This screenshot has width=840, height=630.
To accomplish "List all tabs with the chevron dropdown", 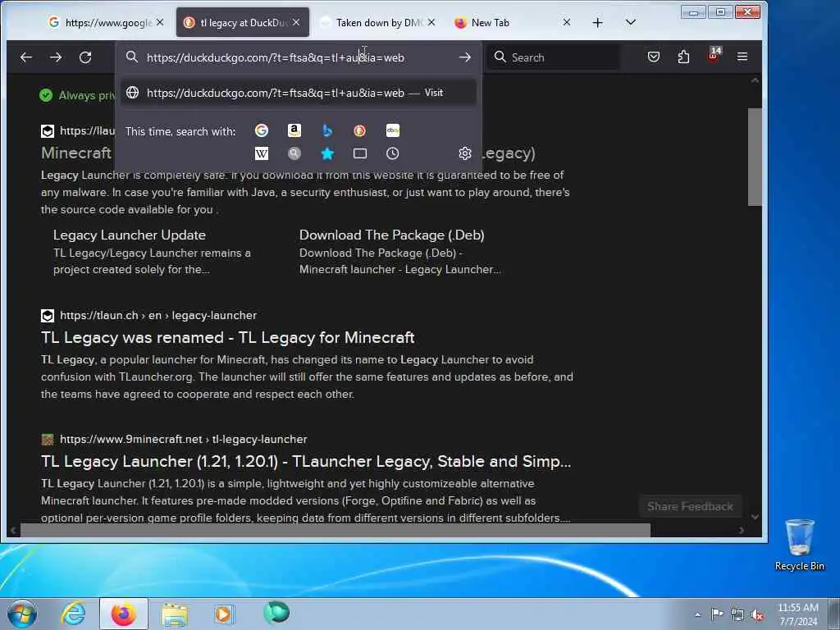I will (631, 22).
